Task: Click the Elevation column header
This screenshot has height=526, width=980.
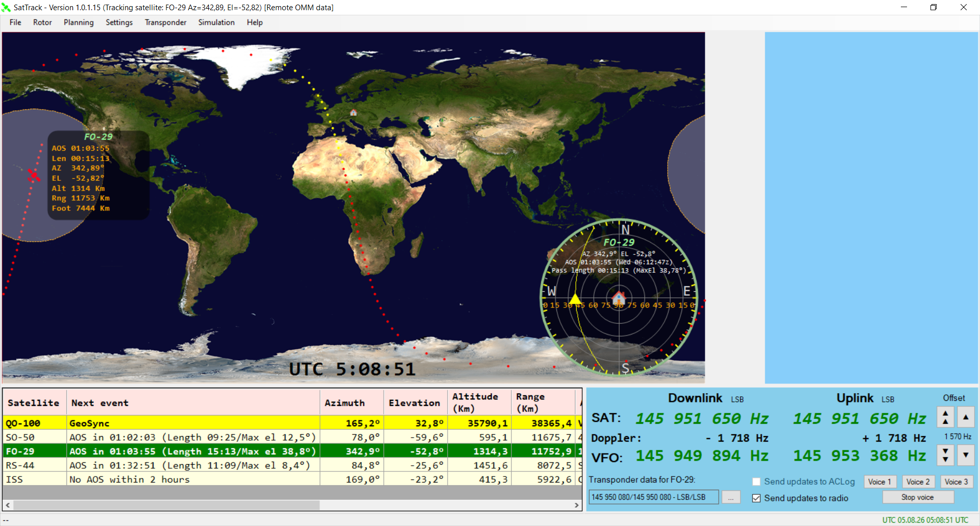Action: coord(415,402)
